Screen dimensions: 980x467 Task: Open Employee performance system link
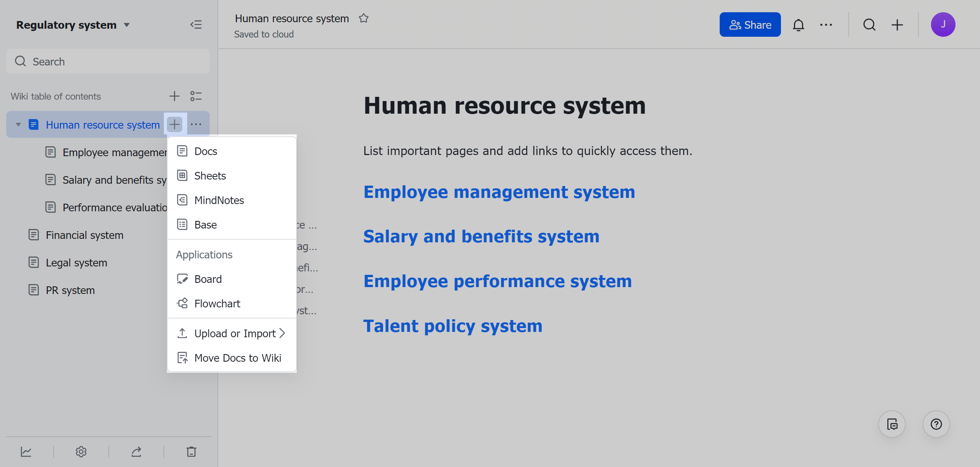coord(498,281)
